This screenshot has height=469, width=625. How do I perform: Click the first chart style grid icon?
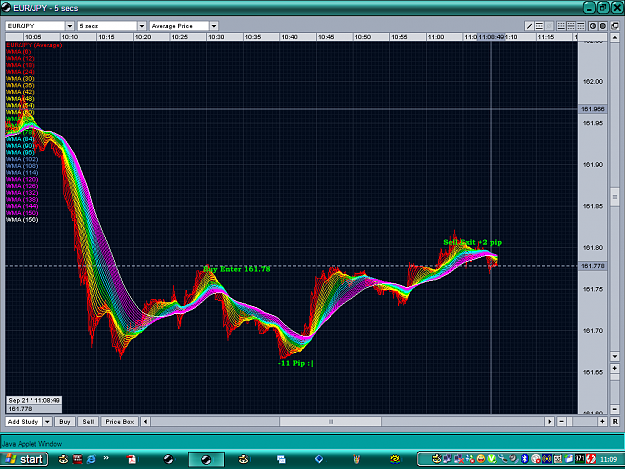[x=561, y=26]
